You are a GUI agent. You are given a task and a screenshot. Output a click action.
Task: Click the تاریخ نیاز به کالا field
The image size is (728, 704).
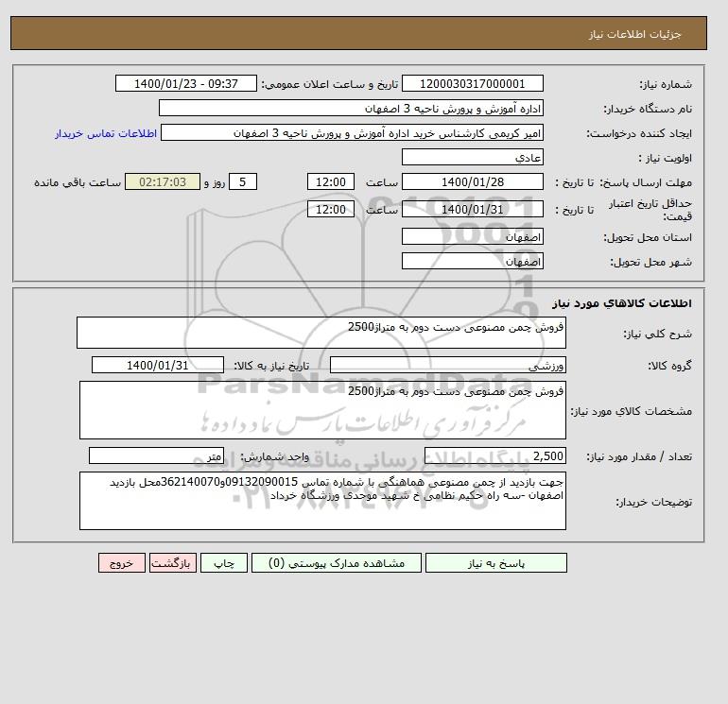pyautogui.click(x=158, y=365)
